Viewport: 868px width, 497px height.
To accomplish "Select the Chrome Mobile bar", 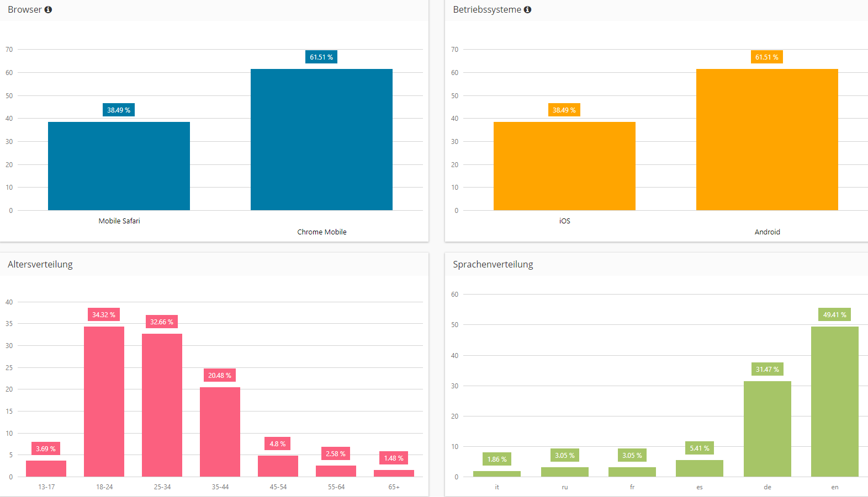I will click(321, 140).
